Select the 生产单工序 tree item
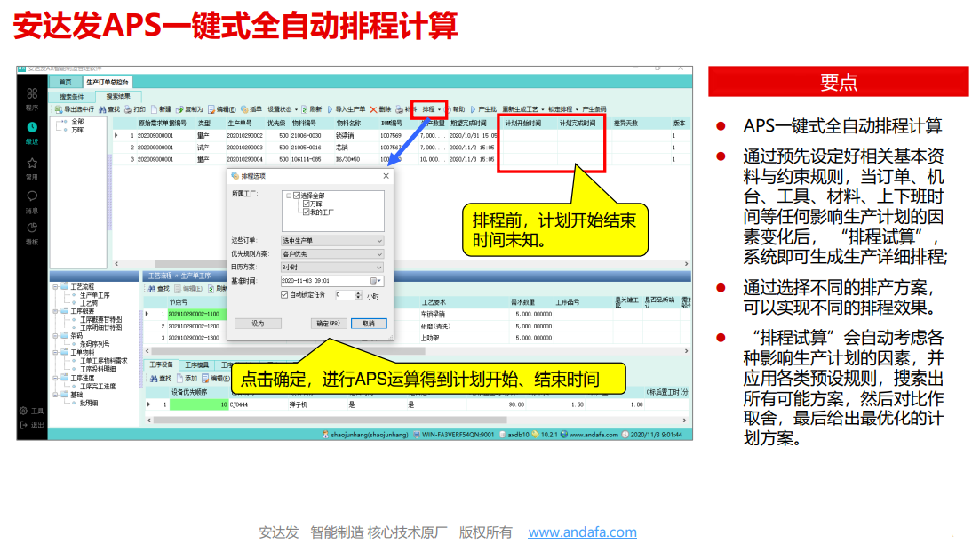 click(x=95, y=294)
